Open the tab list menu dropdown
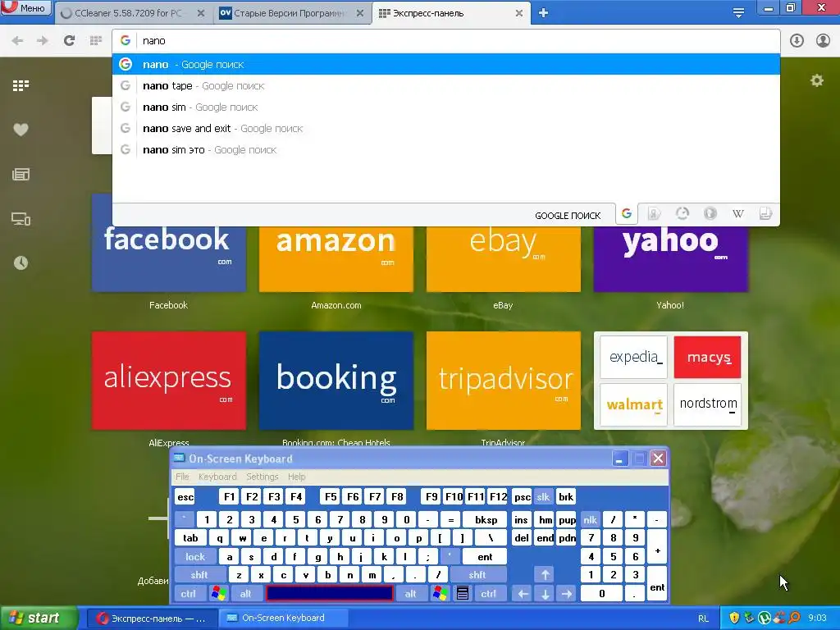Image resolution: width=840 pixels, height=630 pixels. pos(739,12)
